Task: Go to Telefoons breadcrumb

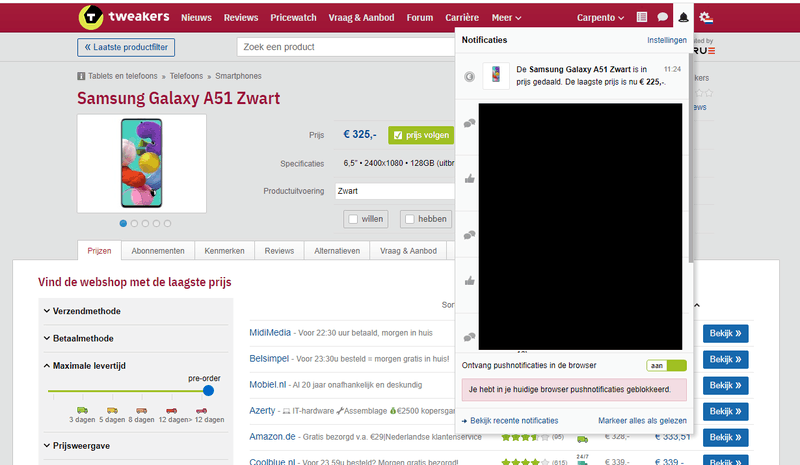Action: (x=186, y=76)
